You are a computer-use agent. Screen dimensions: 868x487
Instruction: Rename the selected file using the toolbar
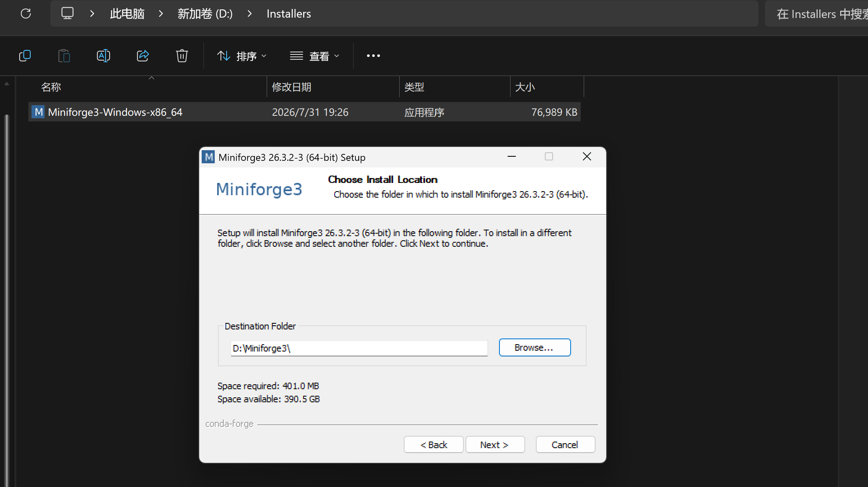click(x=103, y=56)
